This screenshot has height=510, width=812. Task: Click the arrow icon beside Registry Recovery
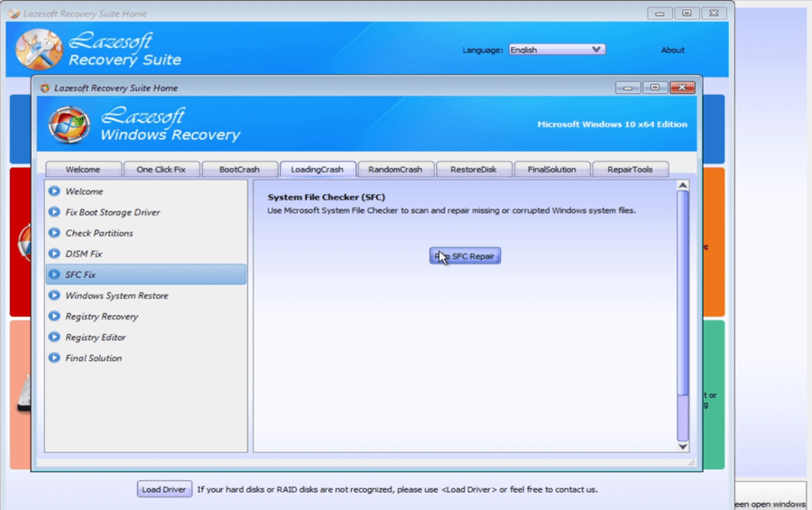point(54,316)
